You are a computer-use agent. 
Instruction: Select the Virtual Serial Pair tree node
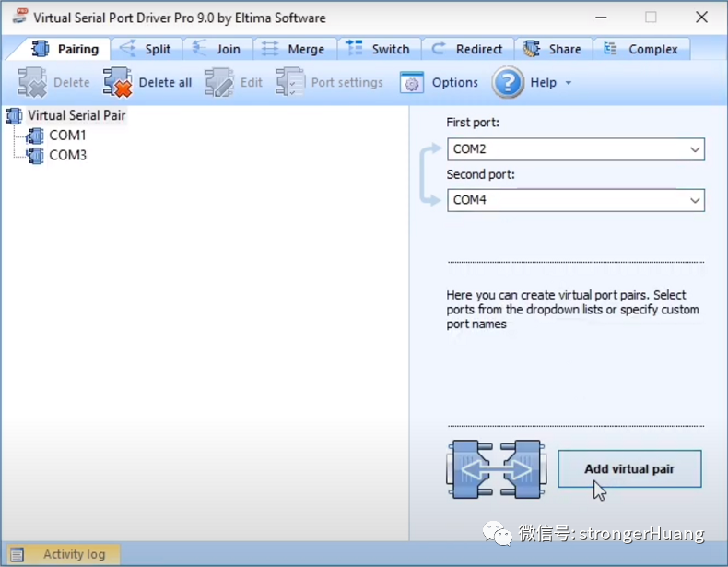(76, 115)
